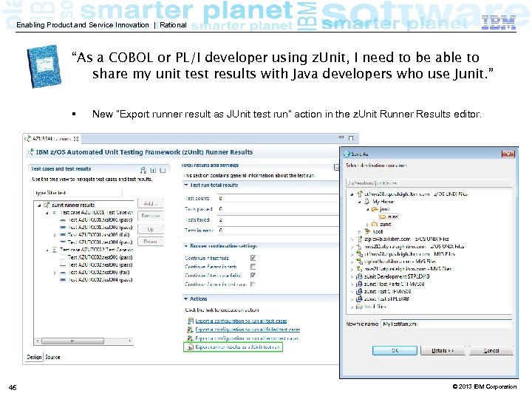The height and width of the screenshot is (399, 532).
Task: Minimize the zUnit editor pane
Action: tap(341, 137)
